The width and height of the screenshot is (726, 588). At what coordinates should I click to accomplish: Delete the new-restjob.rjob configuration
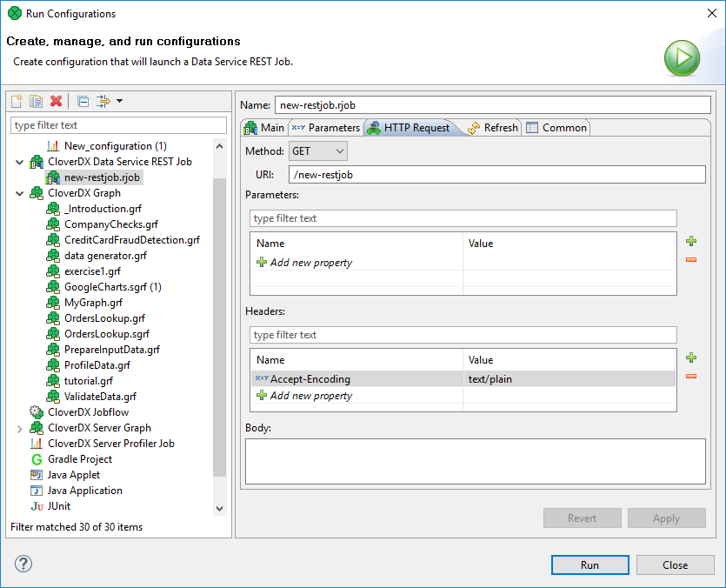pos(55,101)
